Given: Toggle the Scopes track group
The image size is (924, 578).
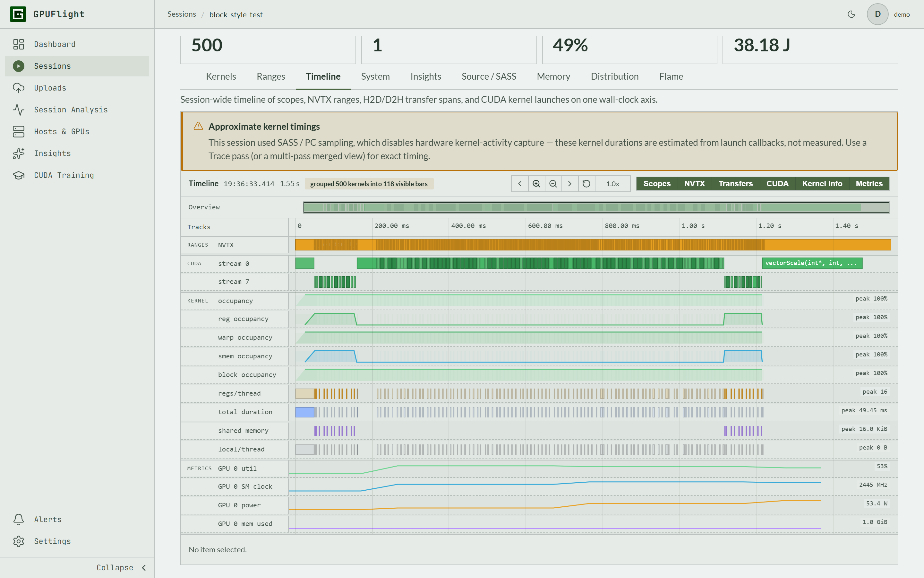Looking at the screenshot, I should pyautogui.click(x=657, y=184).
